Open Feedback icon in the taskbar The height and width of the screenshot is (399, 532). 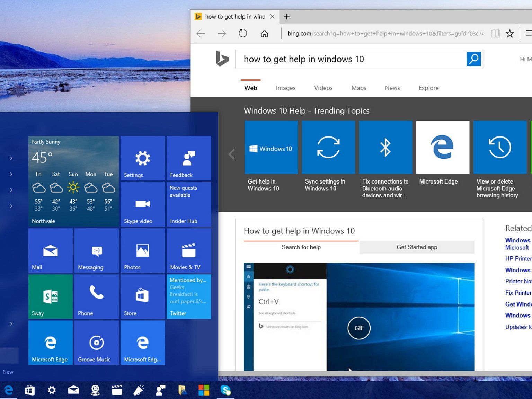tap(160, 390)
